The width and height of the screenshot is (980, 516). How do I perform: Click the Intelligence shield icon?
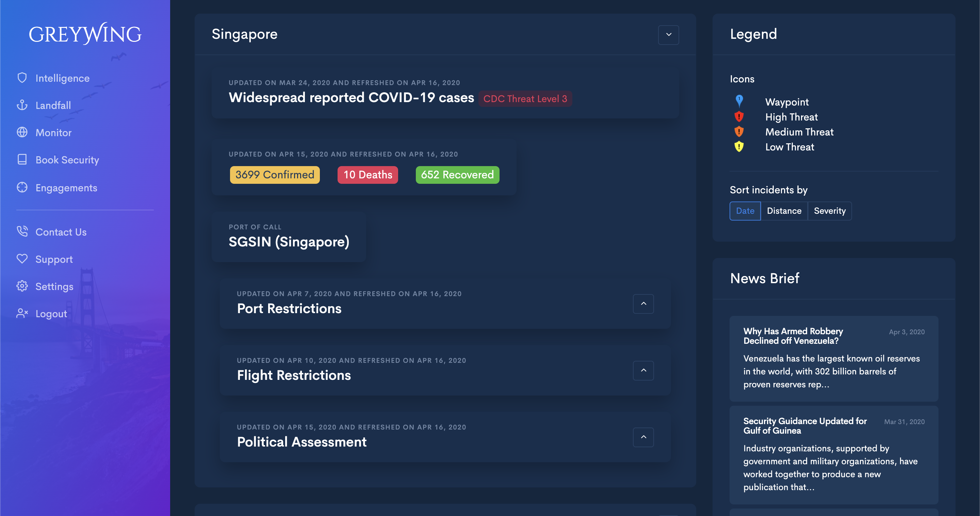point(22,78)
